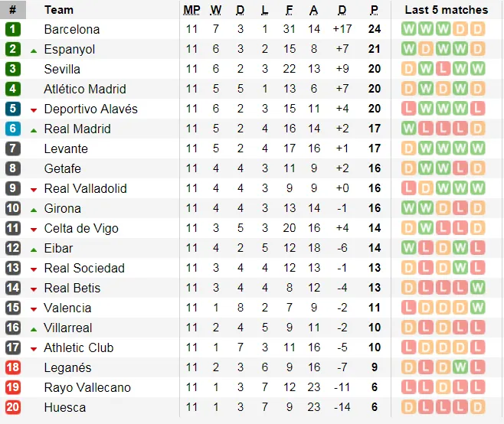This screenshot has height=424, width=504.
Task: Sort table by the MP column header
Action: (x=191, y=10)
